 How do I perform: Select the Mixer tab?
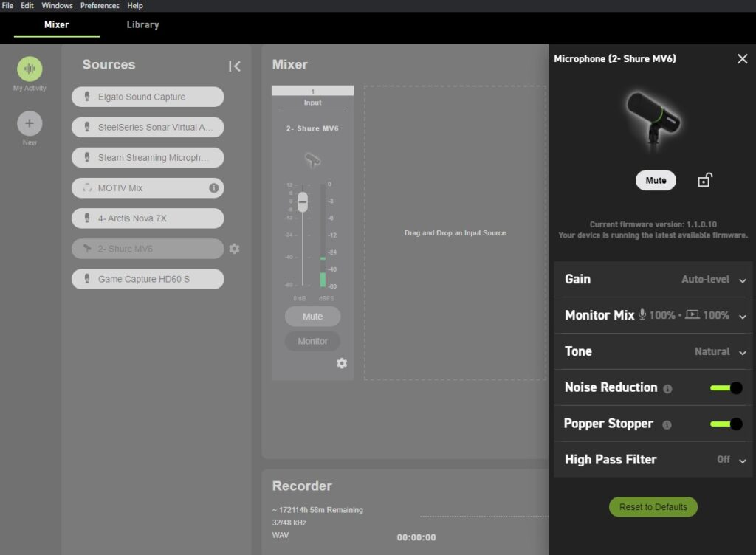pyautogui.click(x=57, y=24)
